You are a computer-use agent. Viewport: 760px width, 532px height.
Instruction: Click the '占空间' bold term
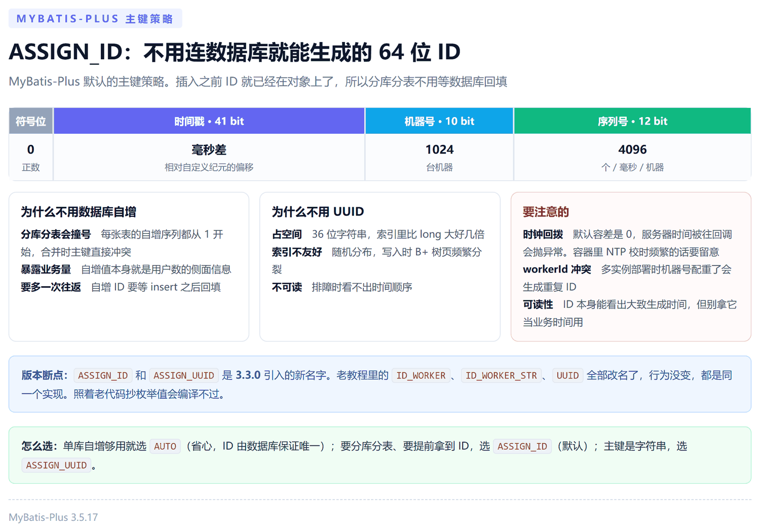[287, 234]
